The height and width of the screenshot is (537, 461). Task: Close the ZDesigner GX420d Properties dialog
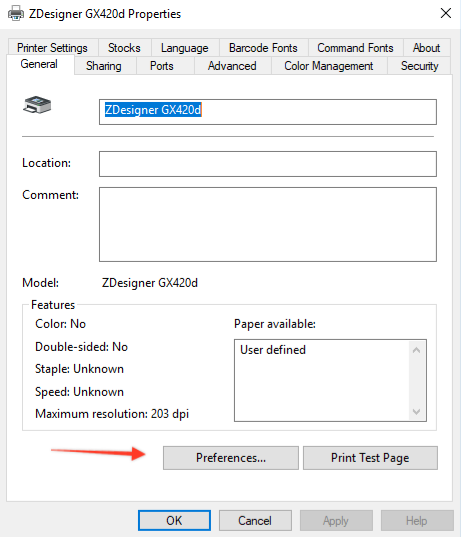[446, 13]
